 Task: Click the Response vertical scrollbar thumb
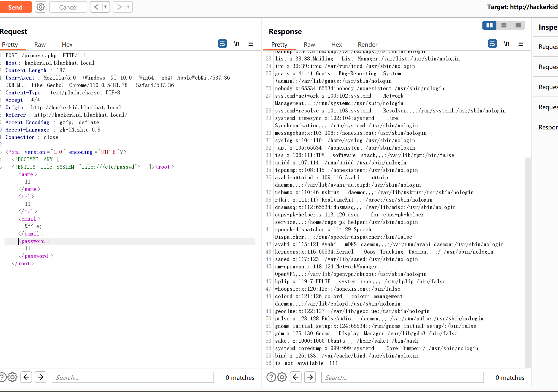(528, 263)
